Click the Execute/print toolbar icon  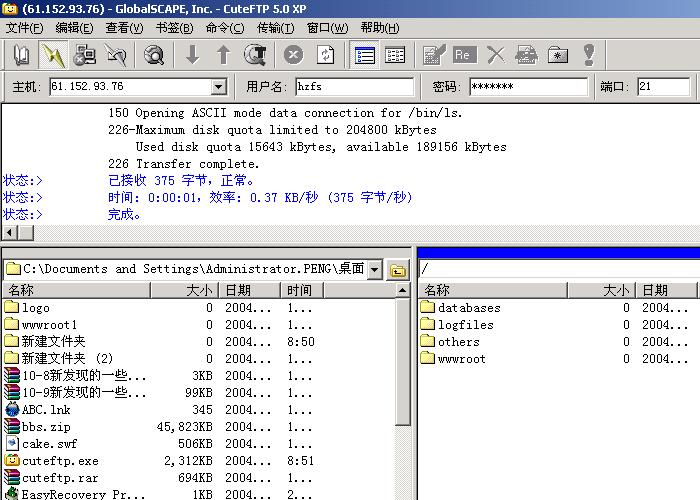tap(526, 55)
